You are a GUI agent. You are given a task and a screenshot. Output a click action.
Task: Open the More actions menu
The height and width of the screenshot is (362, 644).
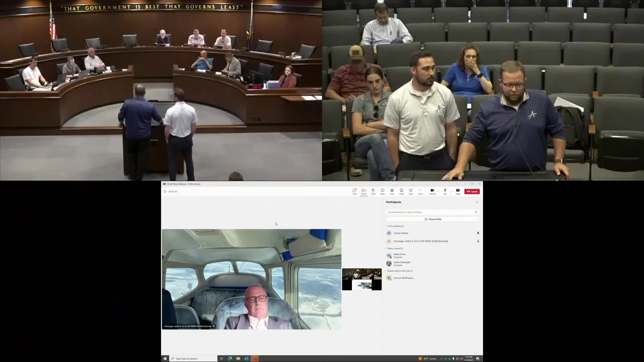pyautogui.click(x=420, y=191)
